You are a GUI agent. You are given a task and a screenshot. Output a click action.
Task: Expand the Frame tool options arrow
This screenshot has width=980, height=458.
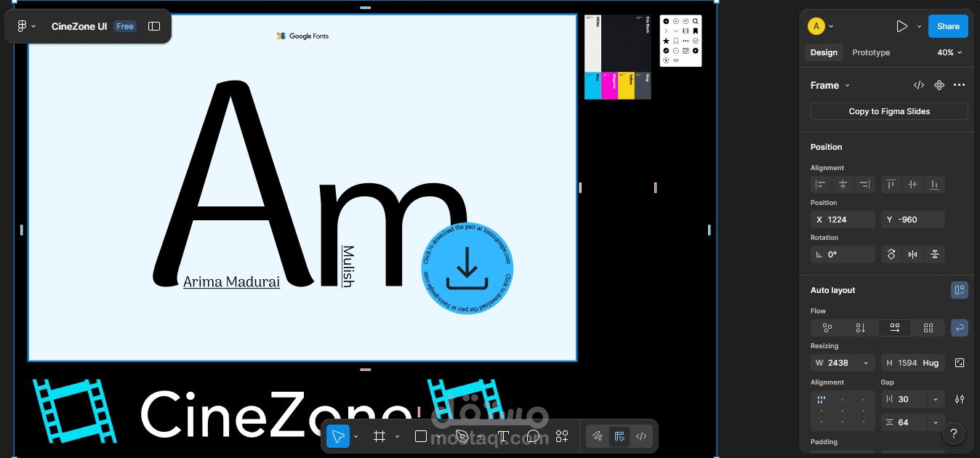coord(397,437)
